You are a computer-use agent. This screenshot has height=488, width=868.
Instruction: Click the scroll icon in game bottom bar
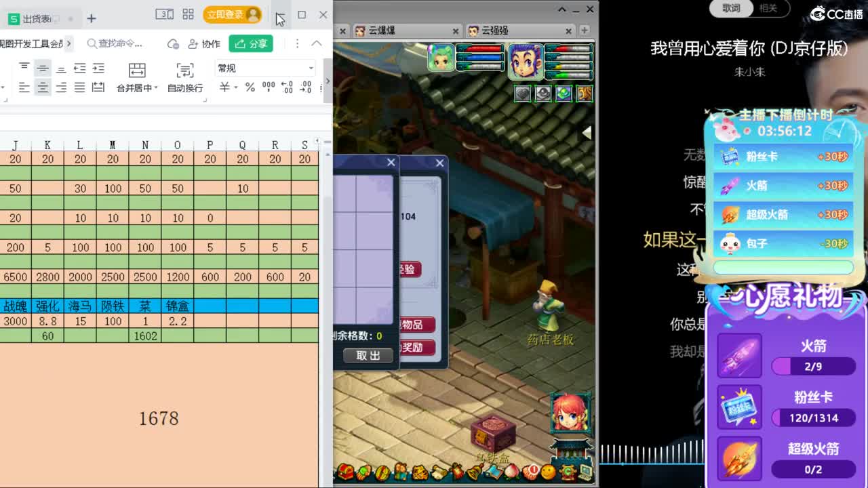coord(439,472)
